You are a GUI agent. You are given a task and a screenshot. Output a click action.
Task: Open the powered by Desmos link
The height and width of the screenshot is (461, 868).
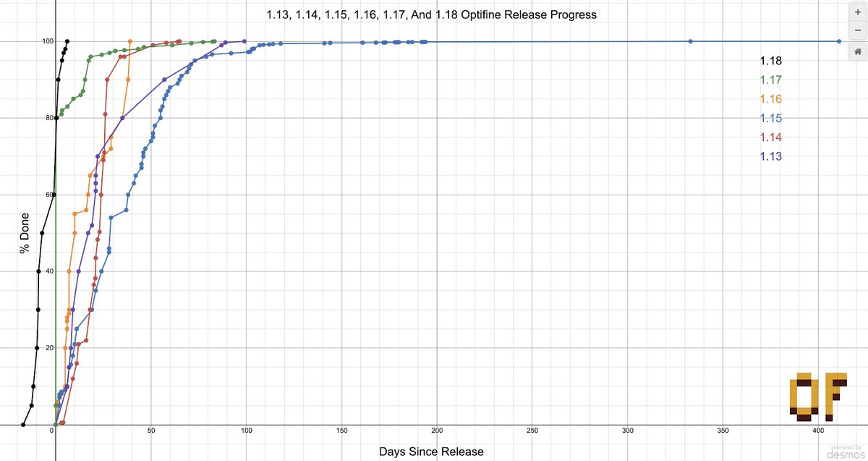point(846,451)
